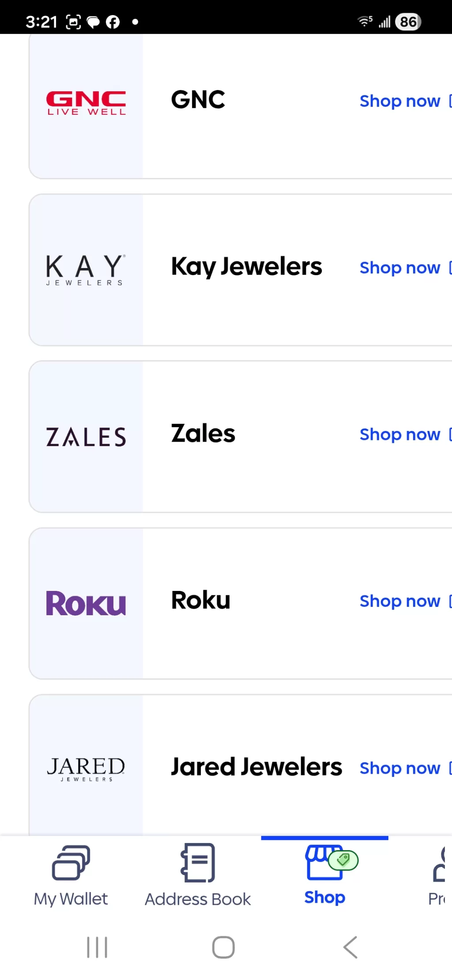Click Shop now for Kay Jewelers

click(x=400, y=268)
